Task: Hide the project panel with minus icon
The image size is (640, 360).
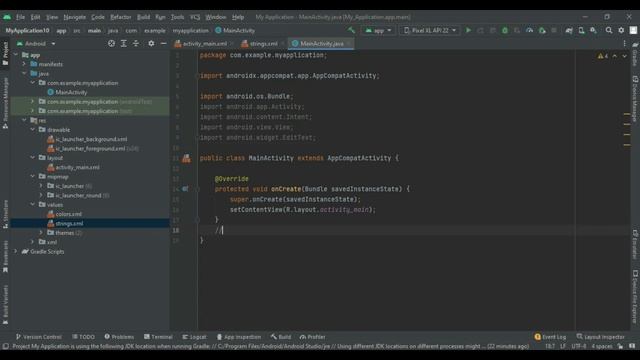Action: (x=163, y=44)
